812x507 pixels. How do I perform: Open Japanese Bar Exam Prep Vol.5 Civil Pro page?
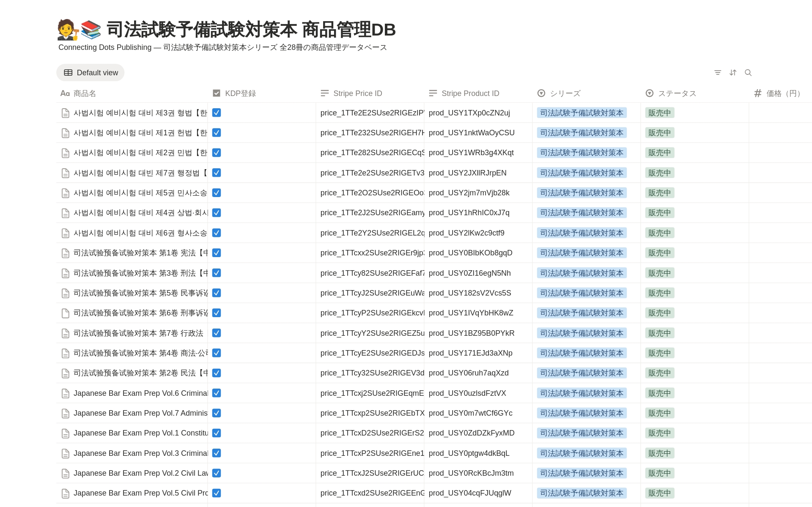pyautogui.click(x=141, y=493)
